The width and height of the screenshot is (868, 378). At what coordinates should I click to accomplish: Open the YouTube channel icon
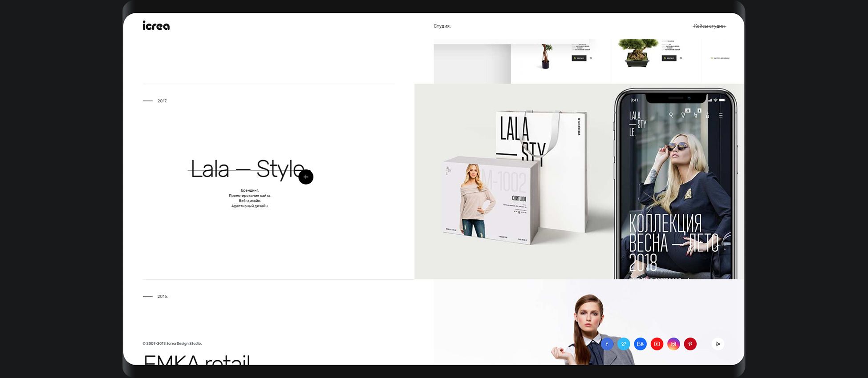[x=657, y=344]
